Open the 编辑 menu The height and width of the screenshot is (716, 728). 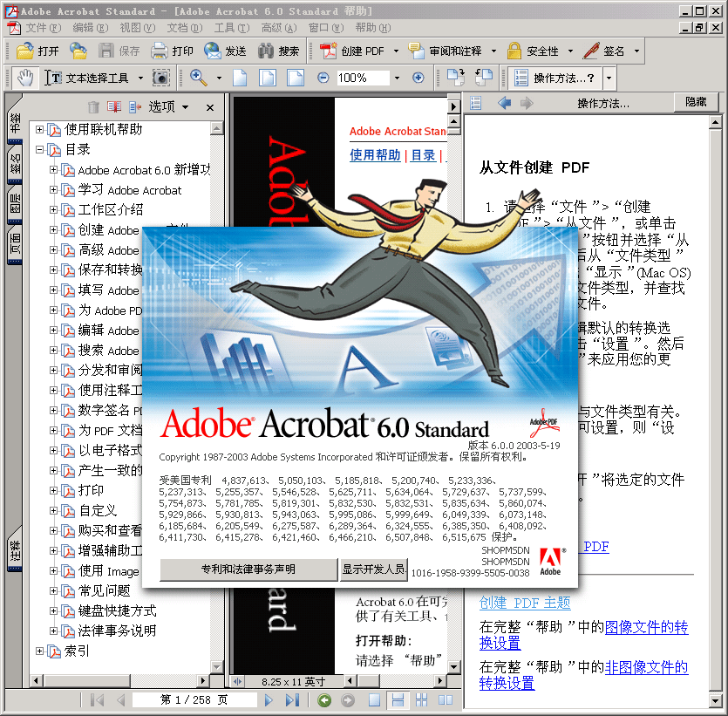[91, 28]
